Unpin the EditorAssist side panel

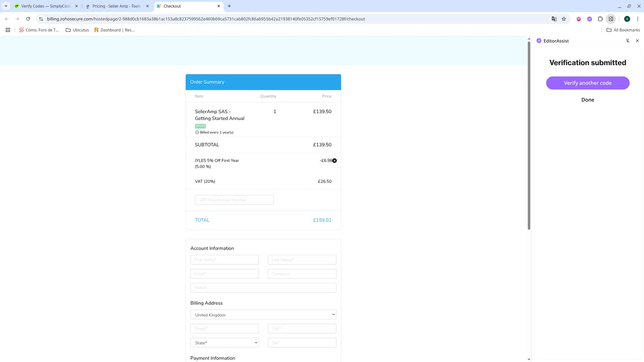[628, 41]
